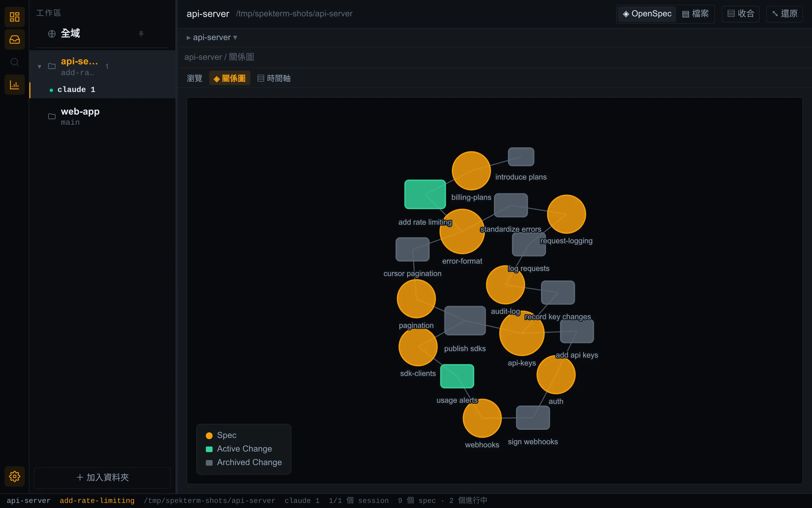812x508 pixels.
Task: Click the search magnifier icon in sidebar
Action: pos(14,62)
